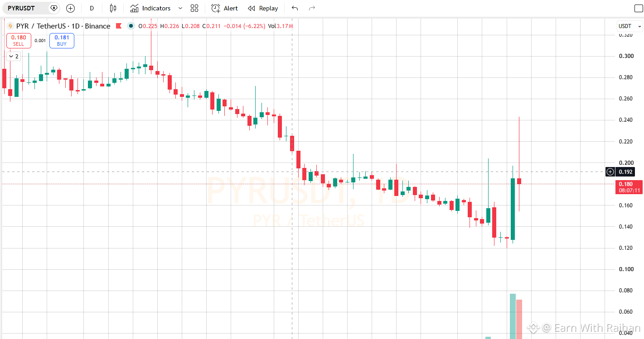The height and width of the screenshot is (339, 644).
Task: Start bar Replay mode
Action: [x=263, y=8]
